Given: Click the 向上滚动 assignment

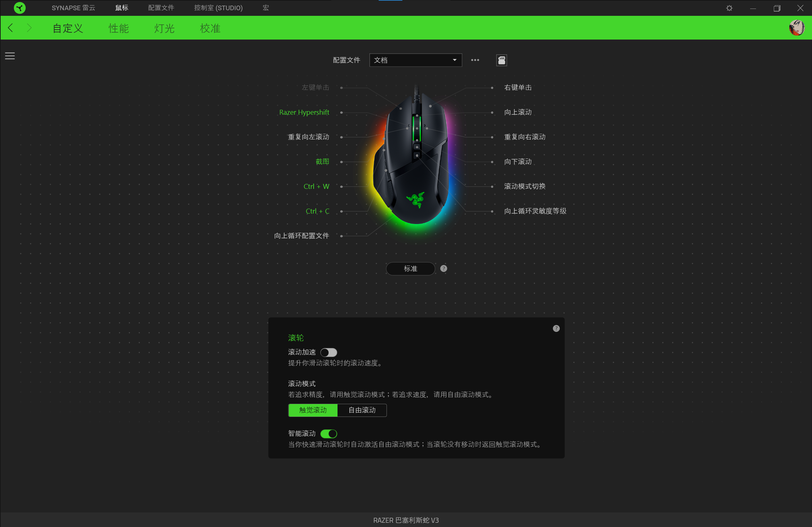Looking at the screenshot, I should point(518,112).
